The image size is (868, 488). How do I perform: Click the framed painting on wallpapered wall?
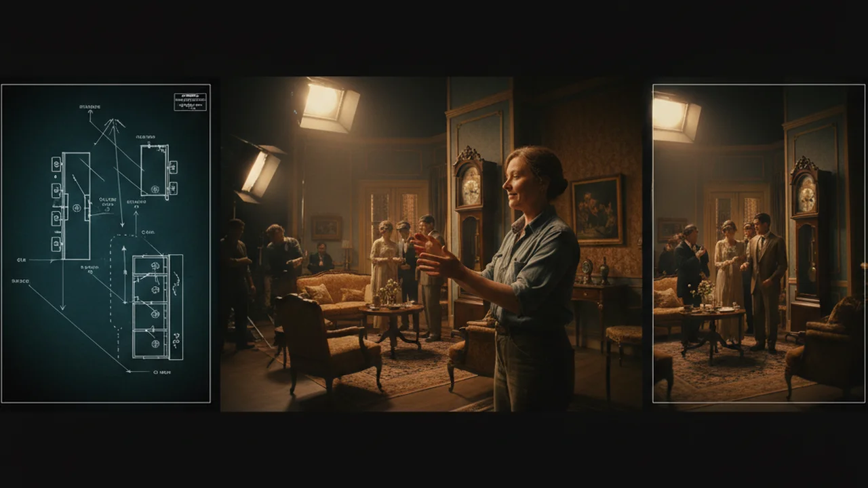597,209
